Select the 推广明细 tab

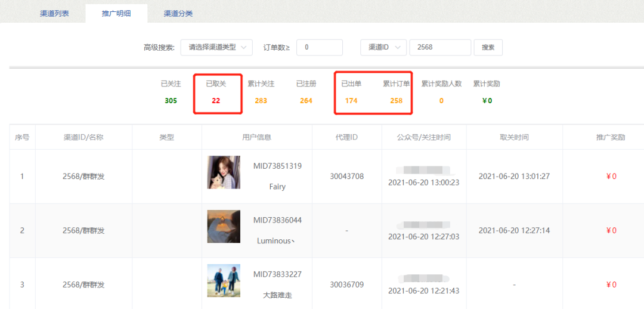click(116, 13)
